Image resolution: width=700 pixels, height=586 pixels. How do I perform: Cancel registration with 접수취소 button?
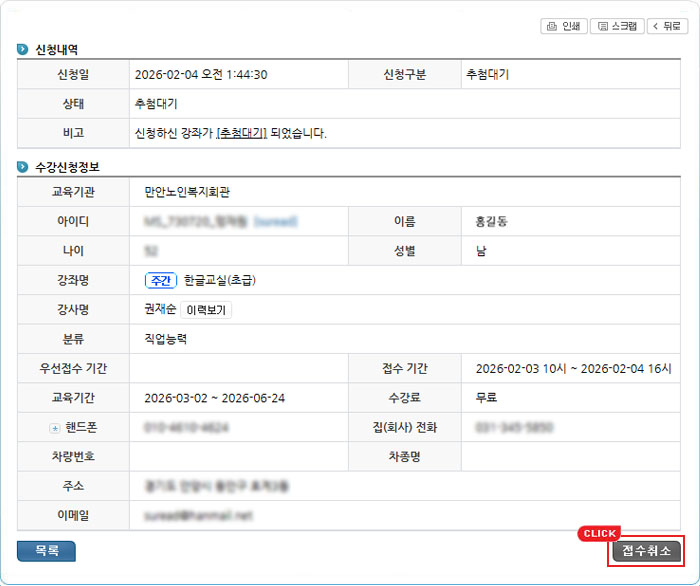646,551
